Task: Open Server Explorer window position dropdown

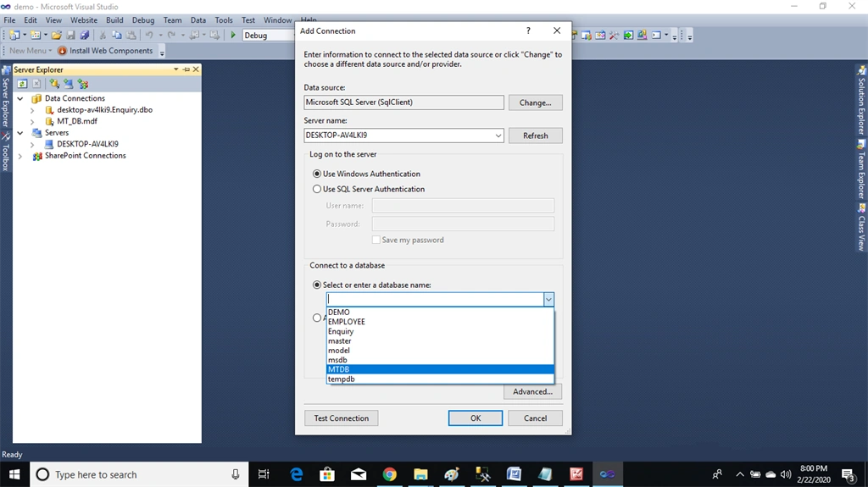Action: 176,69
